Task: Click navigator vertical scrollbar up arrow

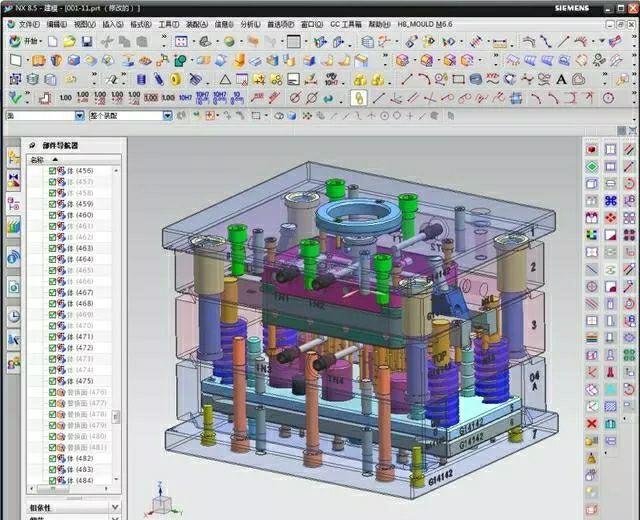Action: point(116,170)
